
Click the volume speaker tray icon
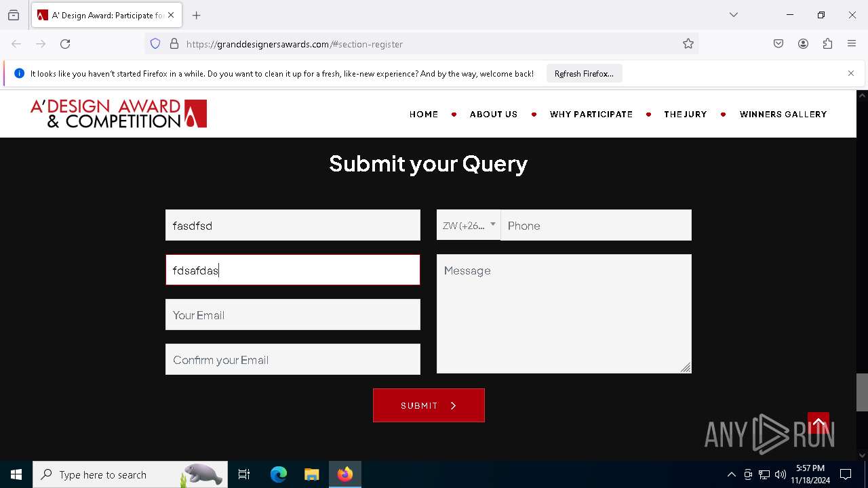[781, 474]
